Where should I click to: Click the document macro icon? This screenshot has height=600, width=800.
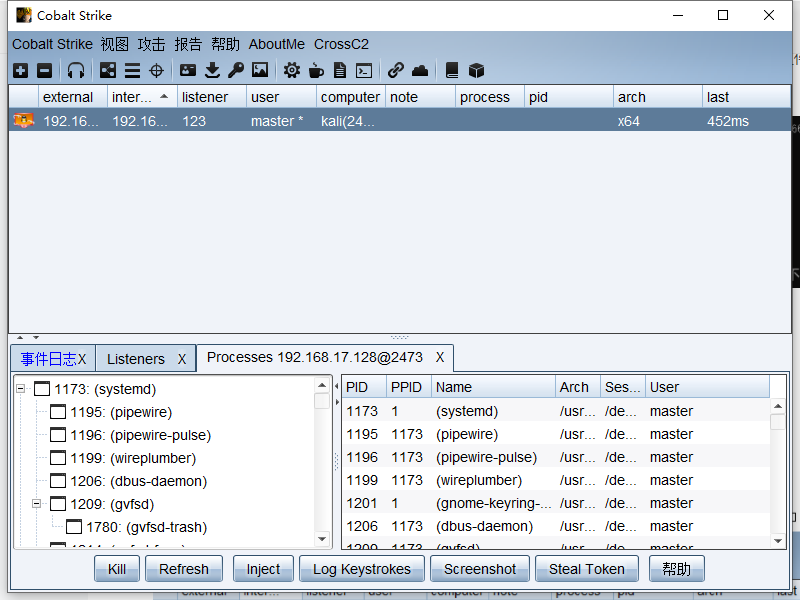(x=340, y=70)
